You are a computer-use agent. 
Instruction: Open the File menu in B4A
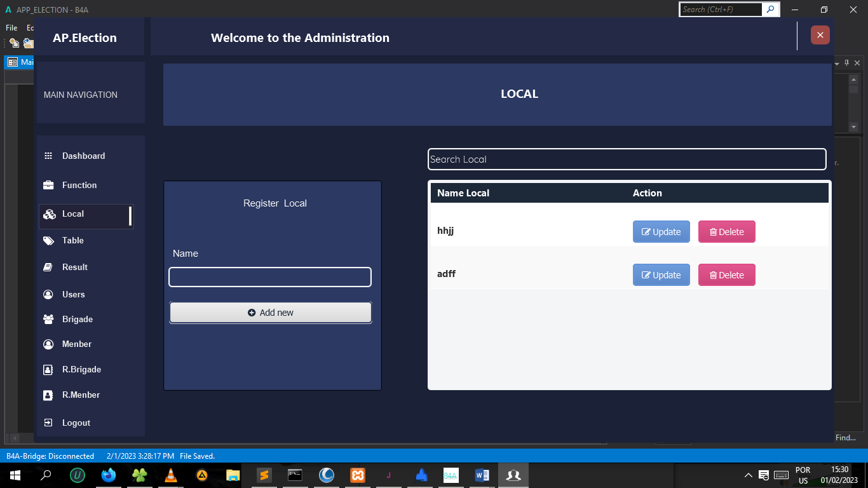tap(11, 28)
